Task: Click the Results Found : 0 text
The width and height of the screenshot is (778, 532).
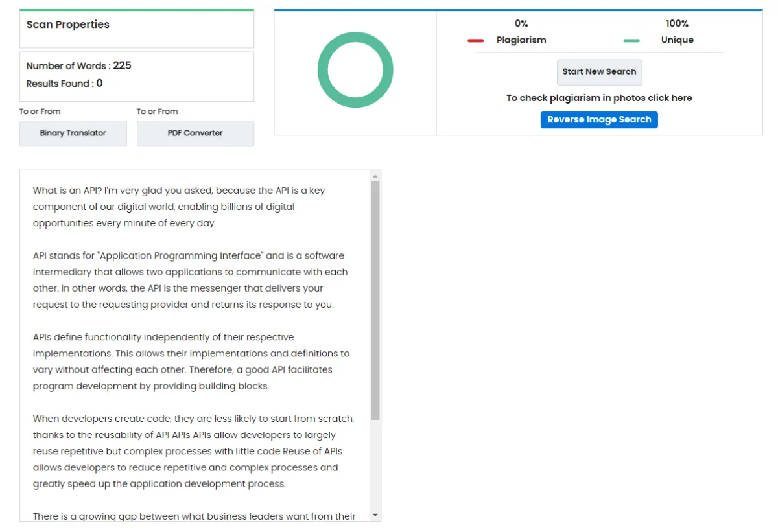Action: 64,83
